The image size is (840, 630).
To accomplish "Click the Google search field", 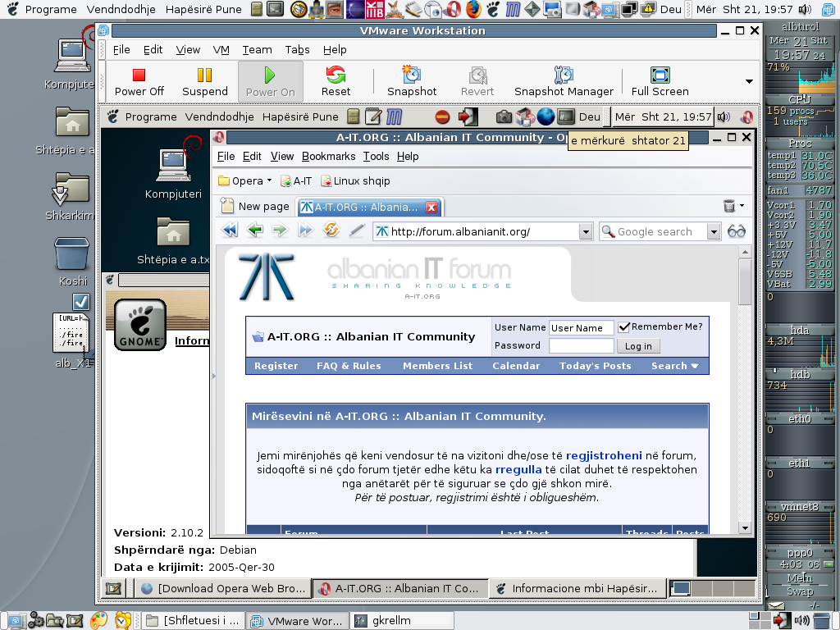I will [654, 232].
